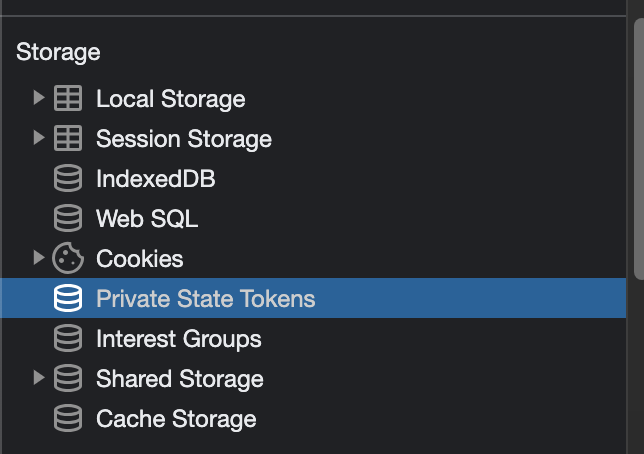Screen dimensions: 644x454
Task: Click the Session Storage table icon
Action: pyautogui.click(x=67, y=139)
